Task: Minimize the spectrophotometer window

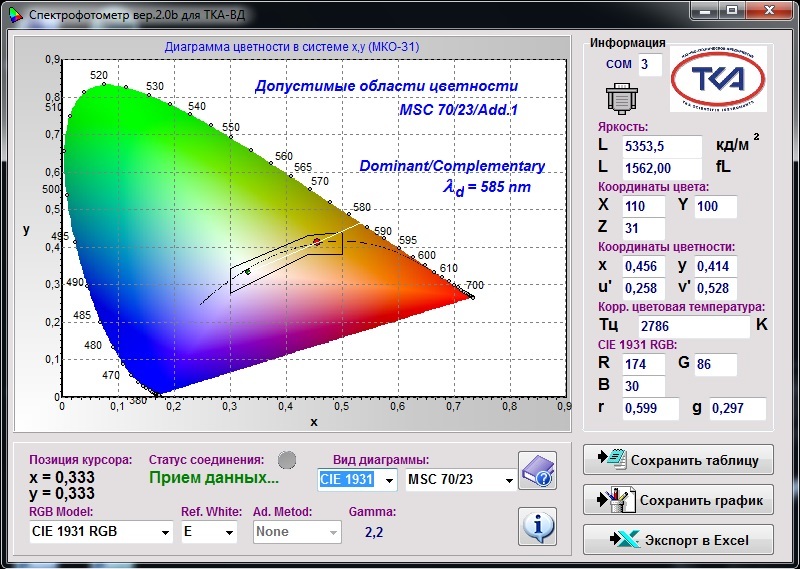Action: [704, 13]
